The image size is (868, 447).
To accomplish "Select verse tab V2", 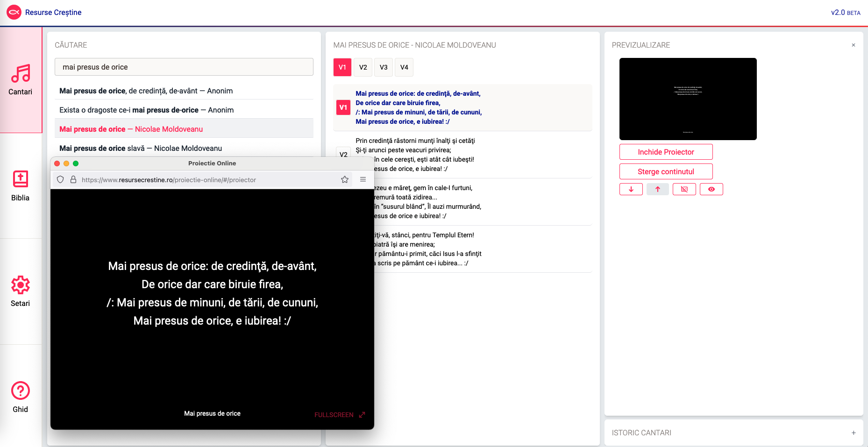I will tap(363, 67).
